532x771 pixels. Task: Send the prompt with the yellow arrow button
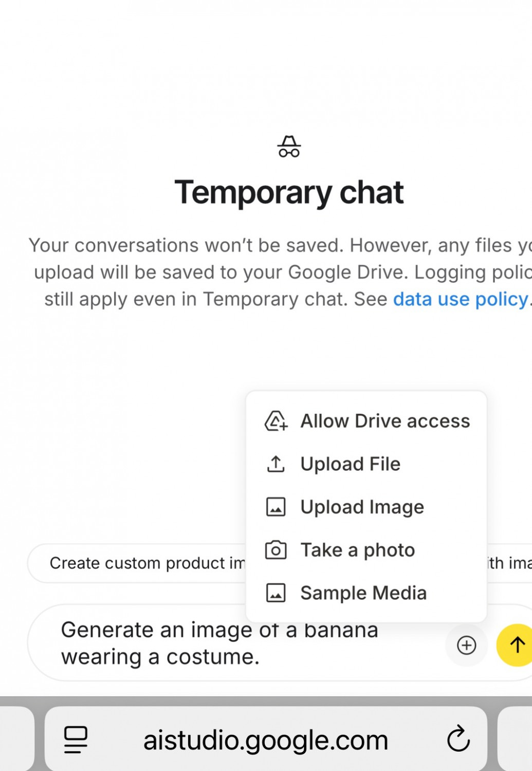[516, 645]
